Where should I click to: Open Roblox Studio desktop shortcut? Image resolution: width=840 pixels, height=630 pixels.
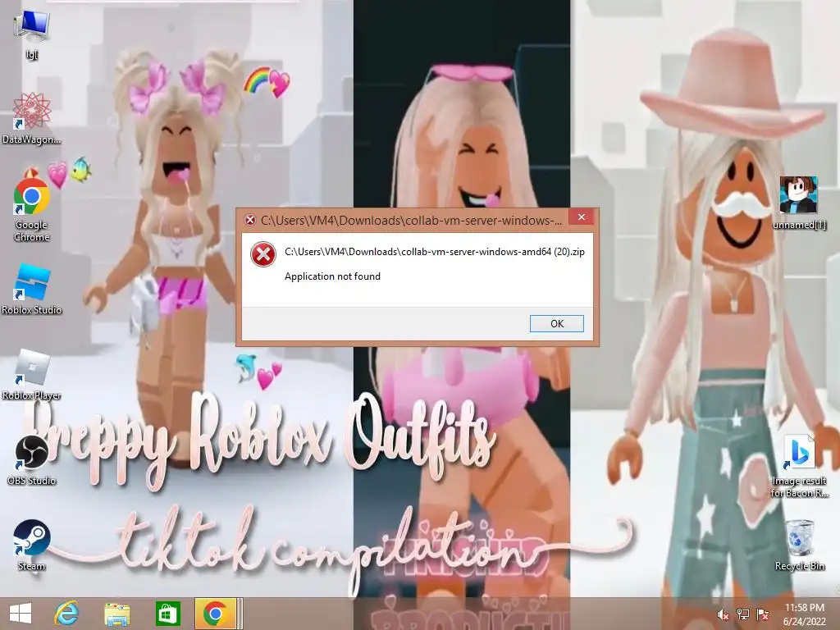31,290
